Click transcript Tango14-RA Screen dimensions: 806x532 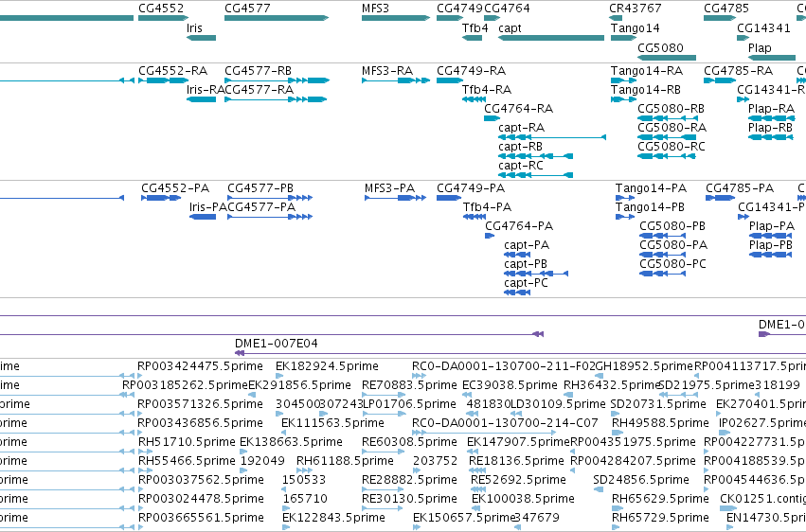coord(623,80)
